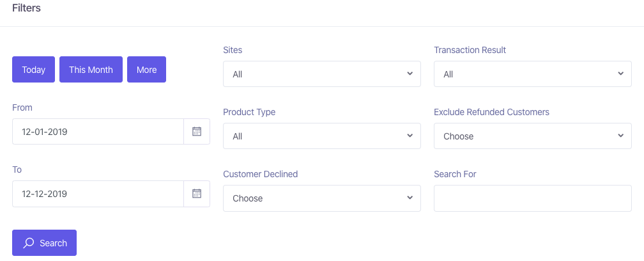Focus the From date field 12-01-2019

[98, 132]
